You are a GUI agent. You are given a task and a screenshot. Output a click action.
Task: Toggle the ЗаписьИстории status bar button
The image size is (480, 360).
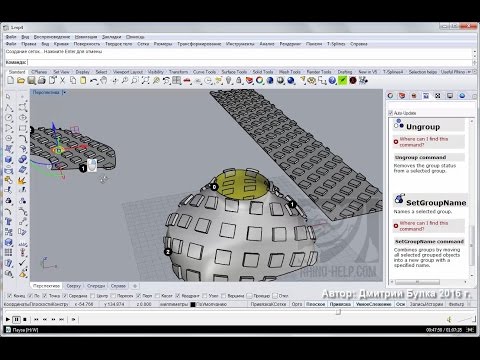point(426,304)
